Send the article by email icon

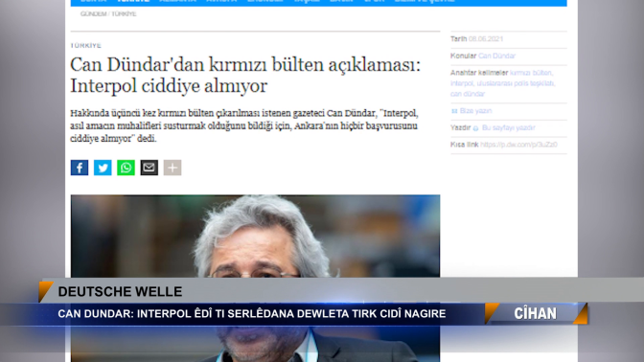149,168
